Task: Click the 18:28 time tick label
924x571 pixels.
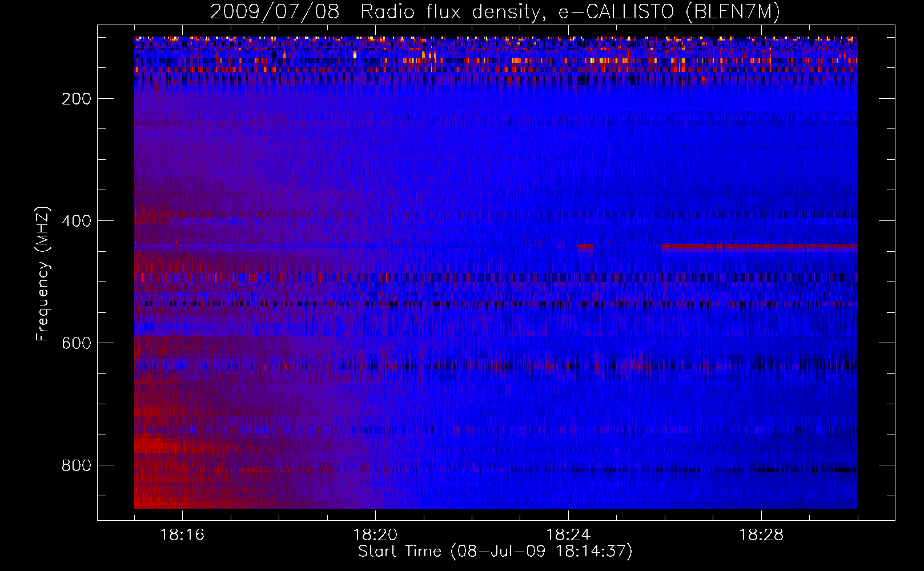Action: 761,535
